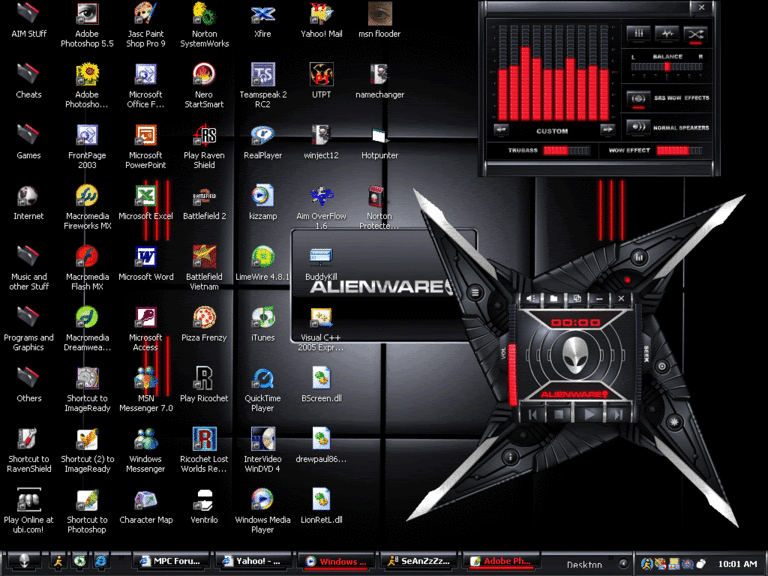Switch to MPC Foru... taskbar window

point(170,561)
